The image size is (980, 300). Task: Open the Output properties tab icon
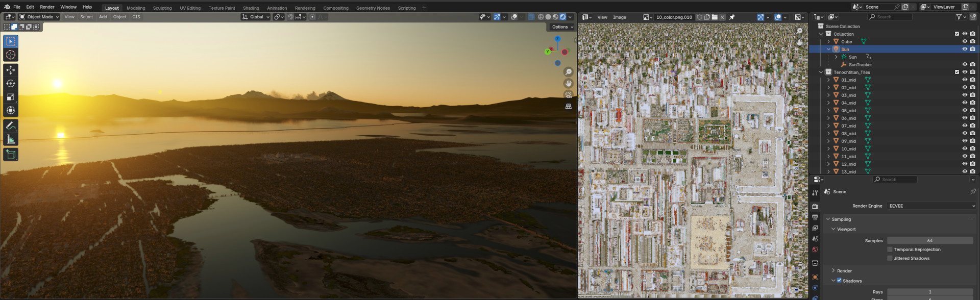[x=815, y=217]
